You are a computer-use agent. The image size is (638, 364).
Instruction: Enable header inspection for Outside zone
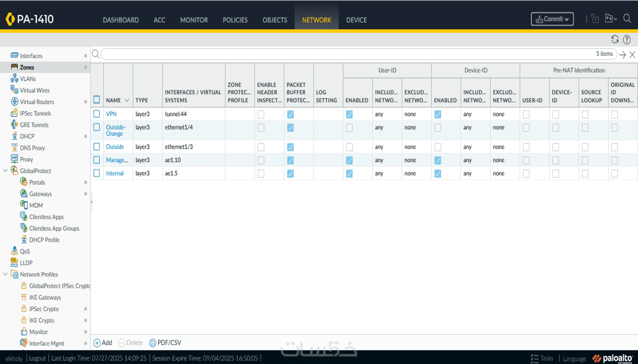click(261, 147)
